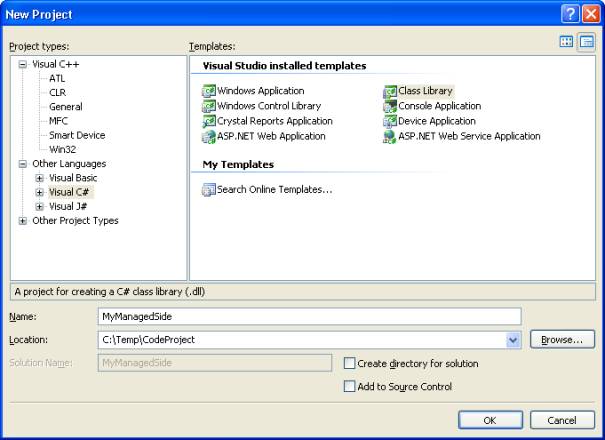Select ASP.NET Web Service Application icon
Screen dimensions: 605x440
(x=390, y=136)
